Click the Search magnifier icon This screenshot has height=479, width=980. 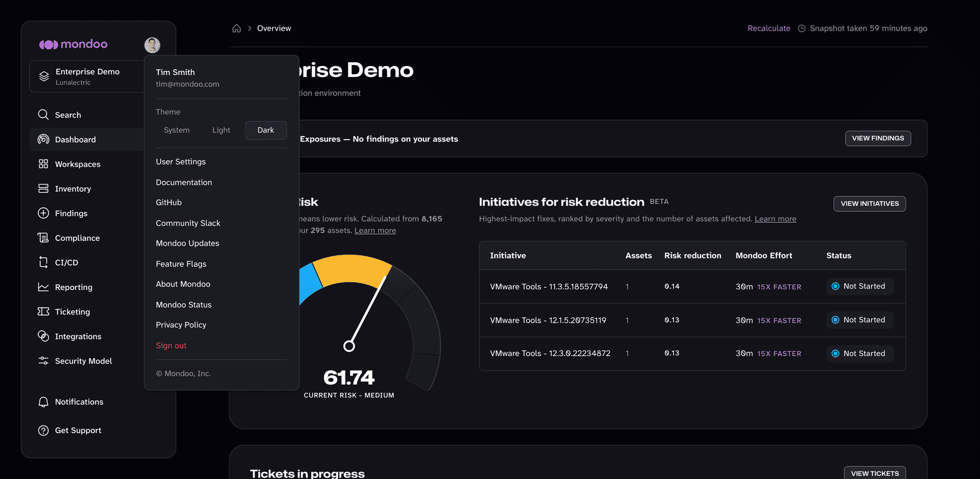tap(43, 115)
